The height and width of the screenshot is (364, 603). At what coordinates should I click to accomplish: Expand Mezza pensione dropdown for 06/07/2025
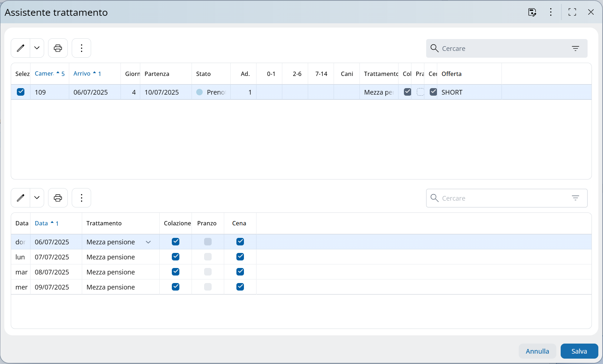coord(148,242)
